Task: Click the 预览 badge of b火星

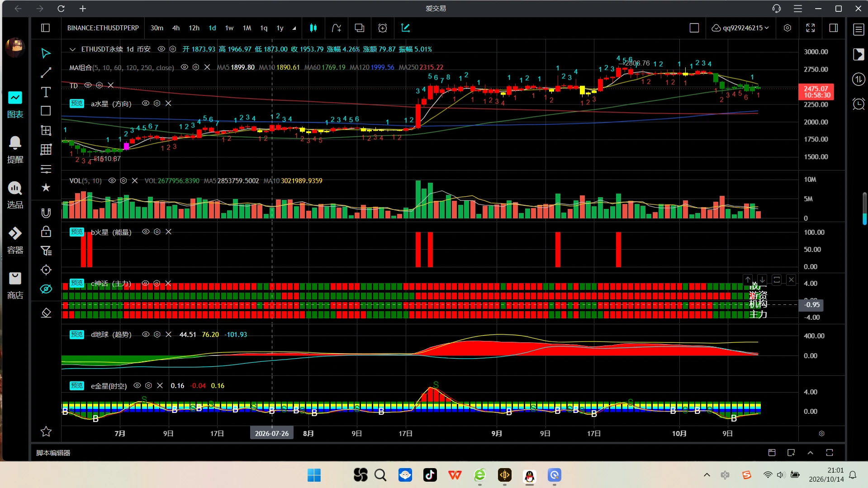Action: coord(77,232)
